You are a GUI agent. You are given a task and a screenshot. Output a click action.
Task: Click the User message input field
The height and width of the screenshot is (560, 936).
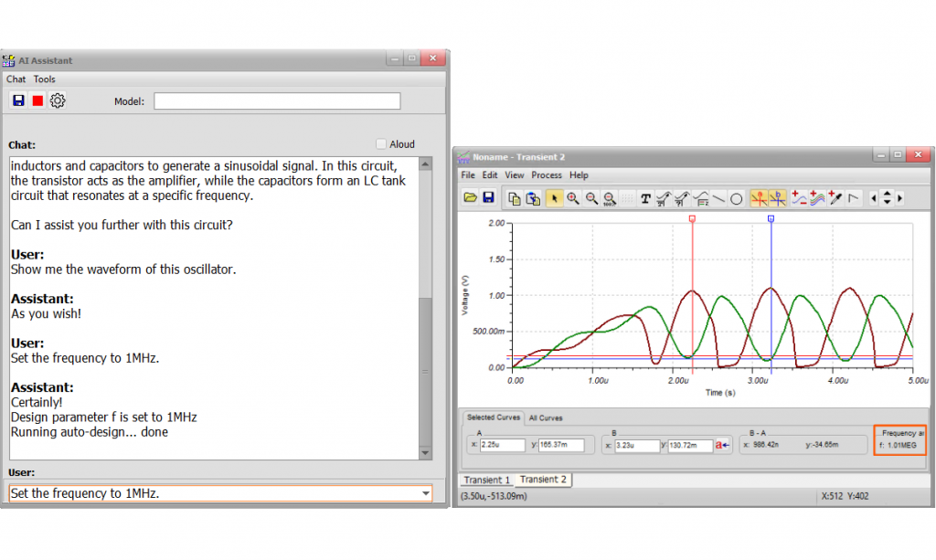pos(220,493)
